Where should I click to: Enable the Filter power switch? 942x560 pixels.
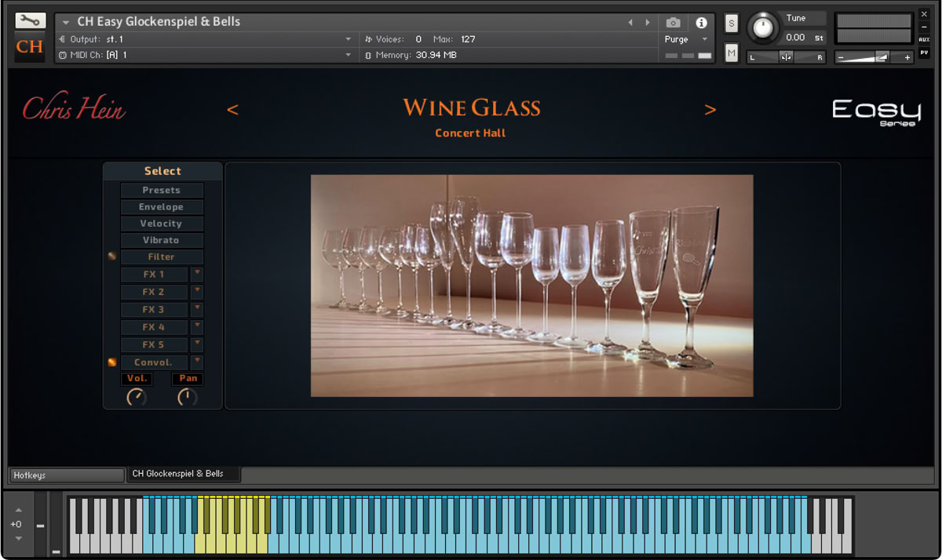pyautogui.click(x=112, y=256)
